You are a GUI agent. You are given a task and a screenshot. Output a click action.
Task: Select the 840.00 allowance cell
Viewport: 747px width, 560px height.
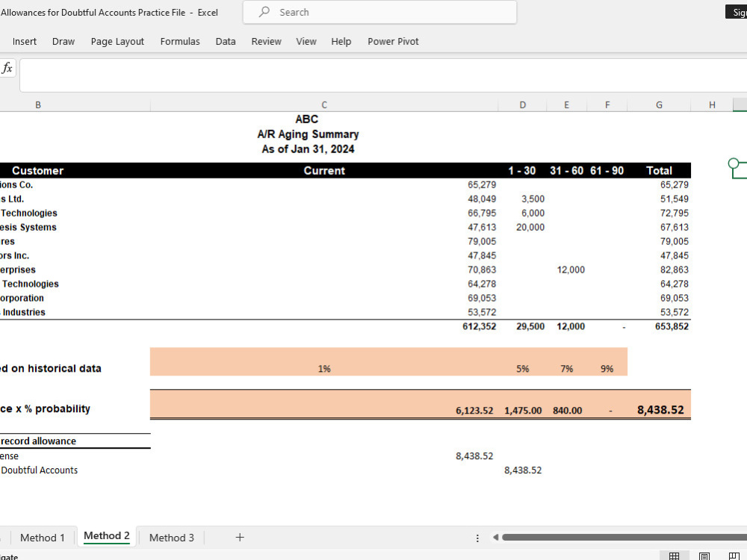pyautogui.click(x=567, y=405)
